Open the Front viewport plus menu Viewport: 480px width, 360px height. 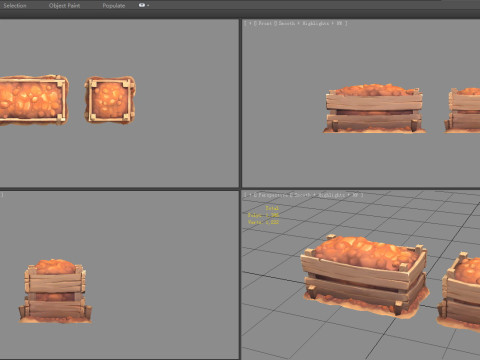click(x=250, y=23)
